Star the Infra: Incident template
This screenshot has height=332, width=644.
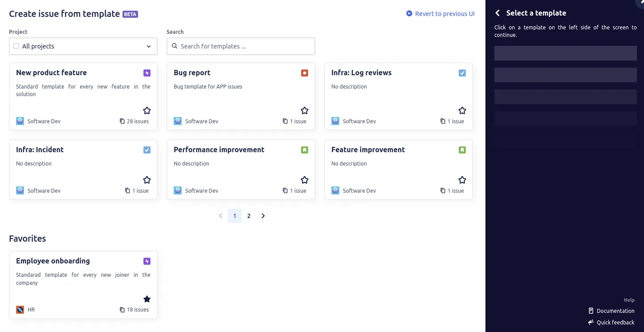(147, 180)
